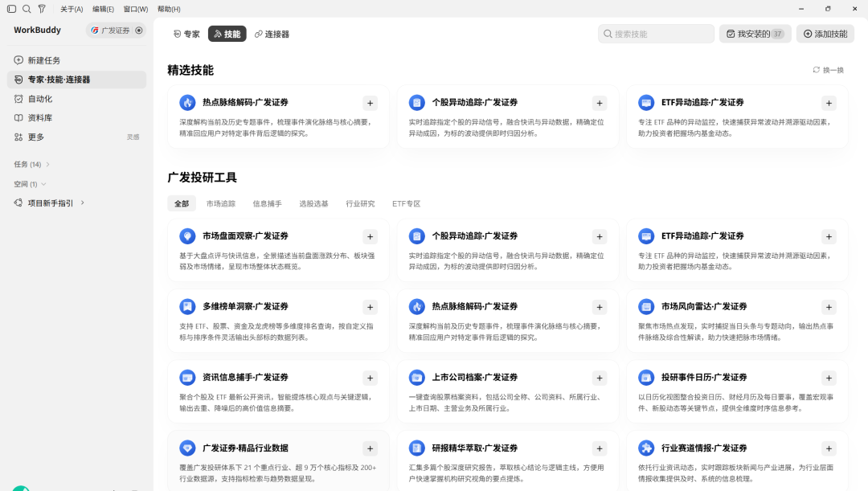Toggle 我安装的 installed skills filter
This screenshot has height=491, width=868.
[755, 34]
